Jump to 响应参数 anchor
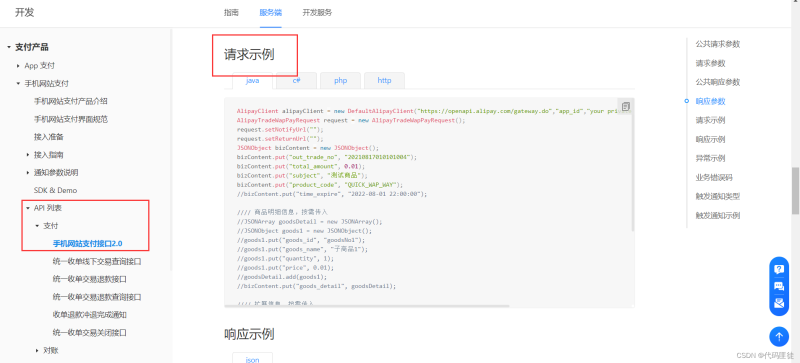This screenshot has height=363, width=800. 710,102
